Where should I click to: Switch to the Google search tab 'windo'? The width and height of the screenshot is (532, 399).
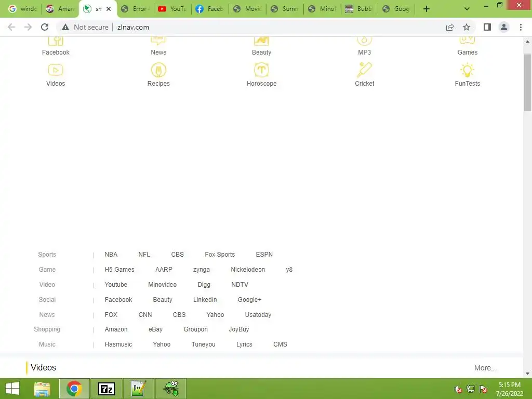[23, 9]
